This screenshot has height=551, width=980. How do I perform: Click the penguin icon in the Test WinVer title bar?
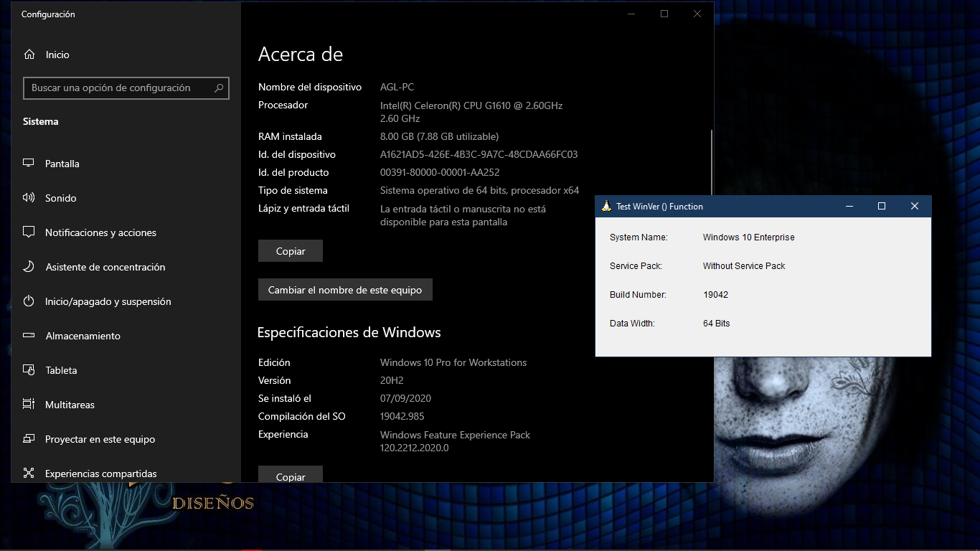click(606, 206)
